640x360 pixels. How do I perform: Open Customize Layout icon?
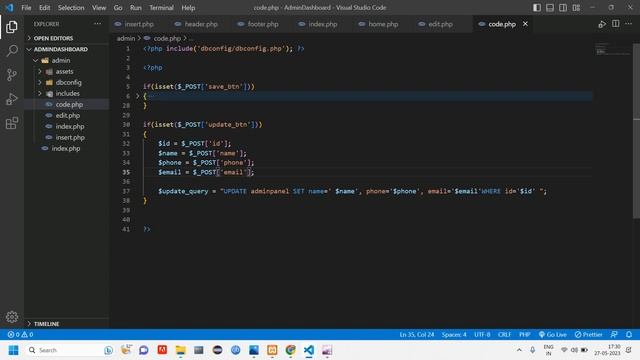tap(576, 8)
